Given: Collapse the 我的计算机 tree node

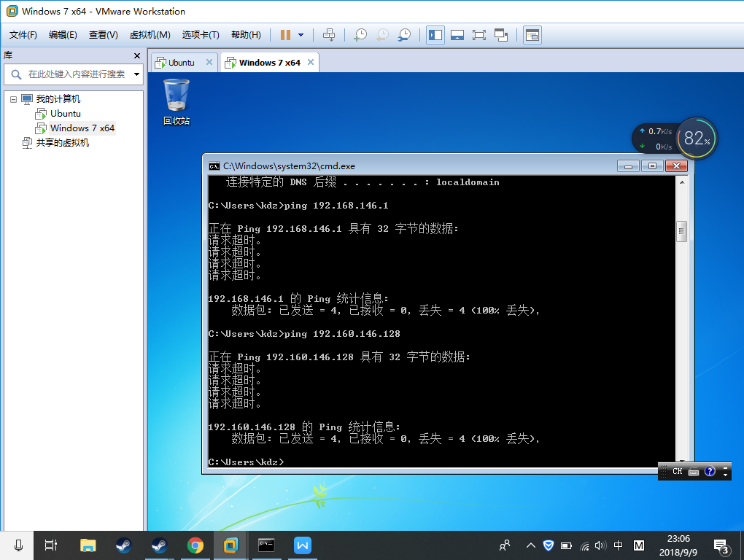Looking at the screenshot, I should (x=13, y=99).
